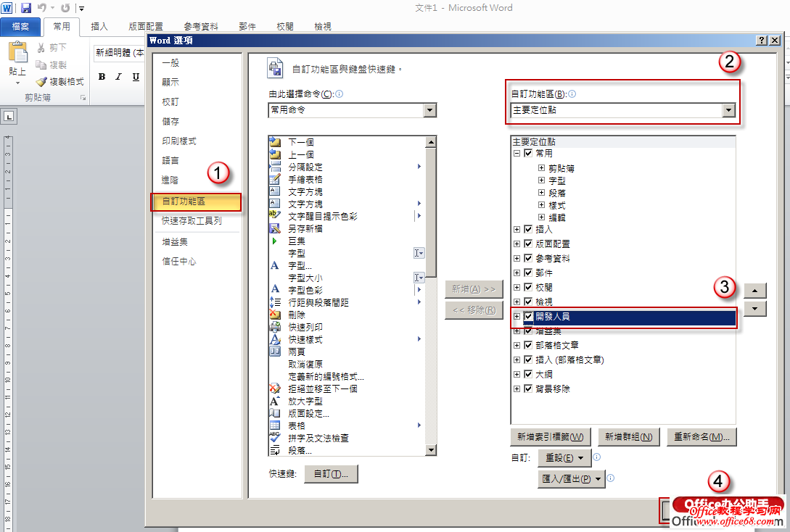Screen dimensions: 790x532
Task: Click the 新增群組 button
Action: 629,437
